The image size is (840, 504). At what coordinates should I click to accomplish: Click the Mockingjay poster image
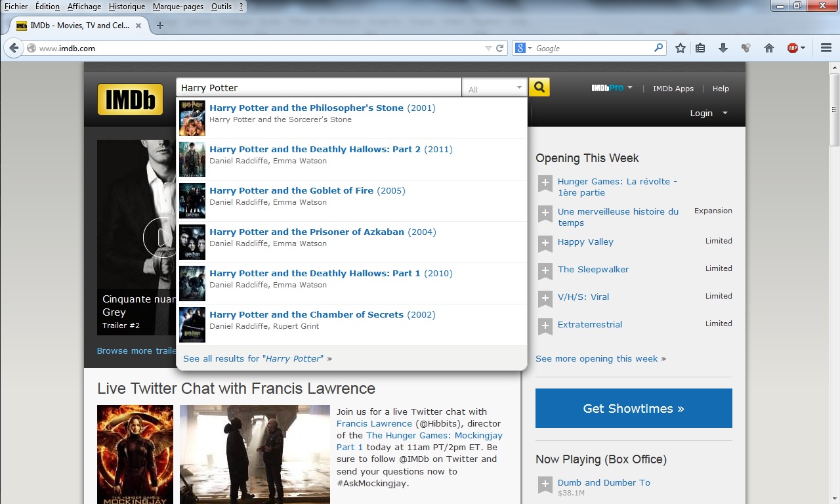[135, 454]
